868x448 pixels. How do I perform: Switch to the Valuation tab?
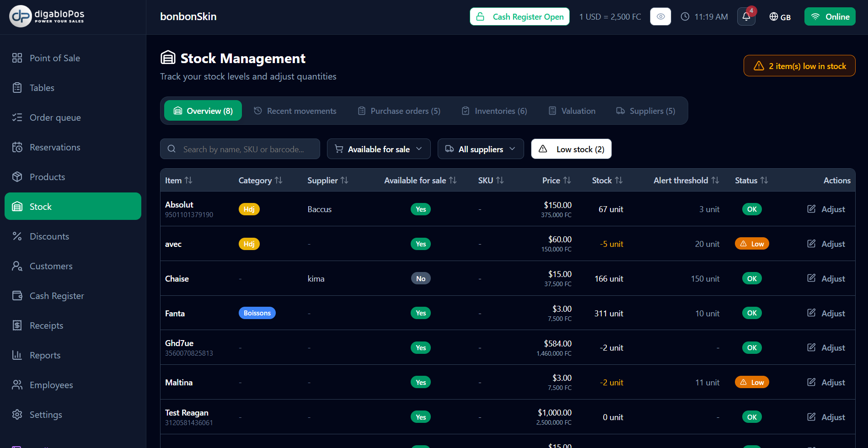(x=572, y=111)
